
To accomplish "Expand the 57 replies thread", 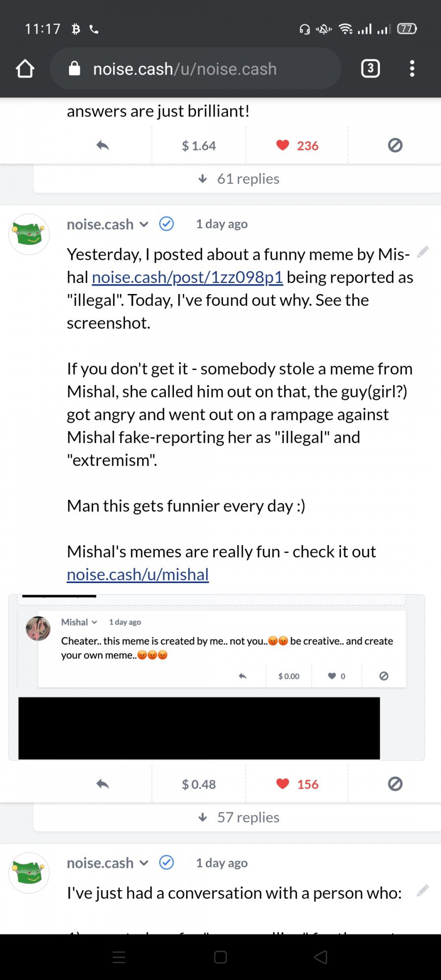I will pos(239,817).
